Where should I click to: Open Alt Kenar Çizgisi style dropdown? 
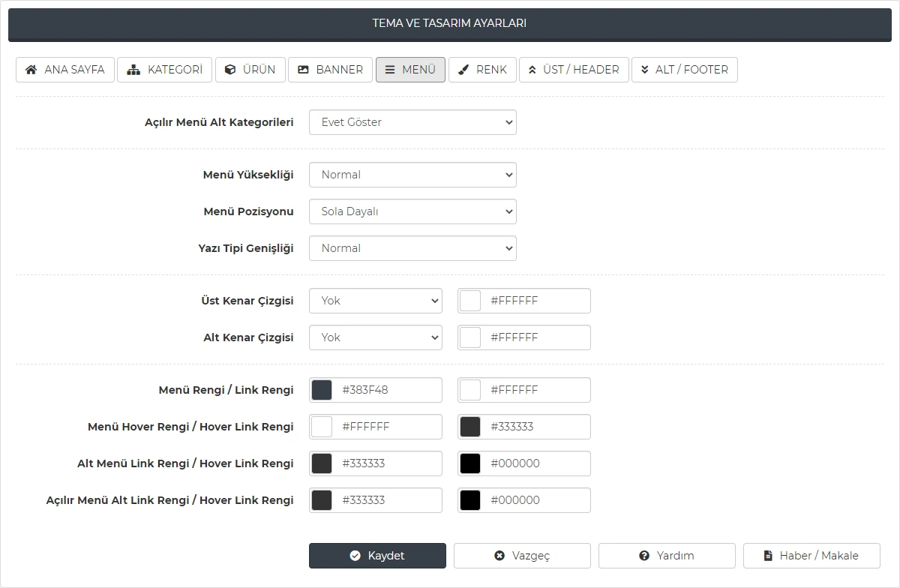click(x=375, y=337)
